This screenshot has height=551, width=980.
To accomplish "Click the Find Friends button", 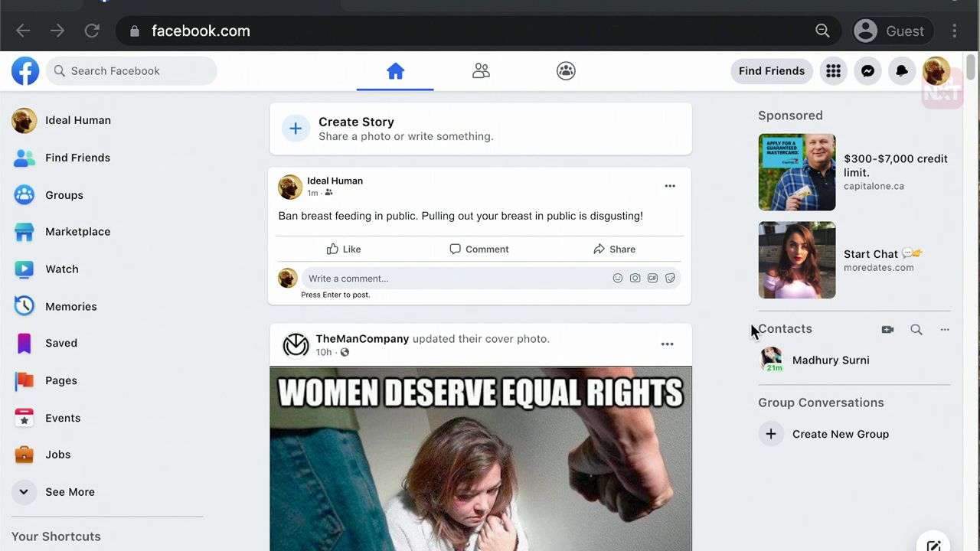I will pos(771,71).
